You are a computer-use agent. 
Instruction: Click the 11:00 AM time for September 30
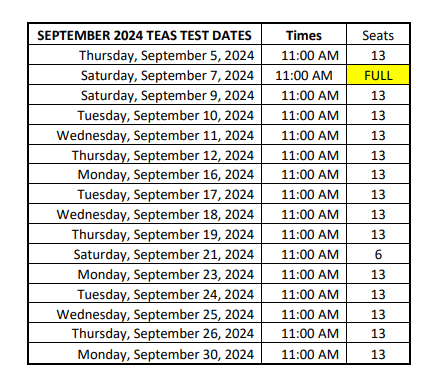coord(310,354)
